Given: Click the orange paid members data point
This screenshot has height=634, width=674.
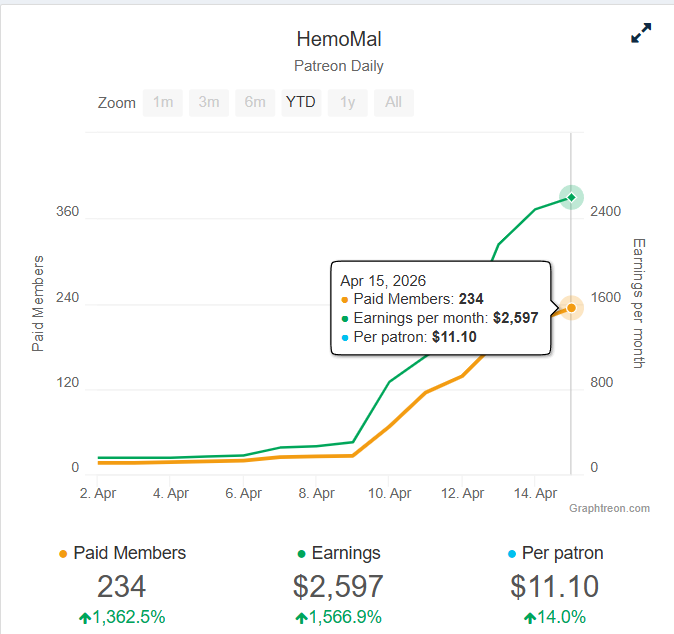Looking at the screenshot, I should click(571, 308).
